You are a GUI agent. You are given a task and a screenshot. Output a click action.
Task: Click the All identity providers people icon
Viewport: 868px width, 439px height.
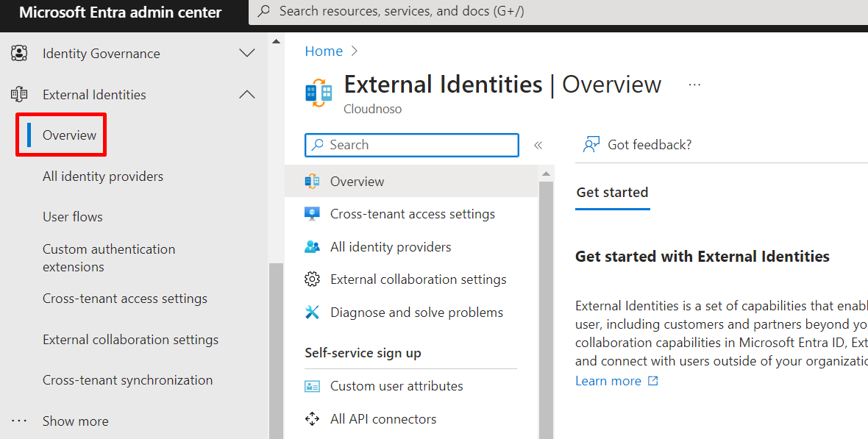[x=313, y=247]
